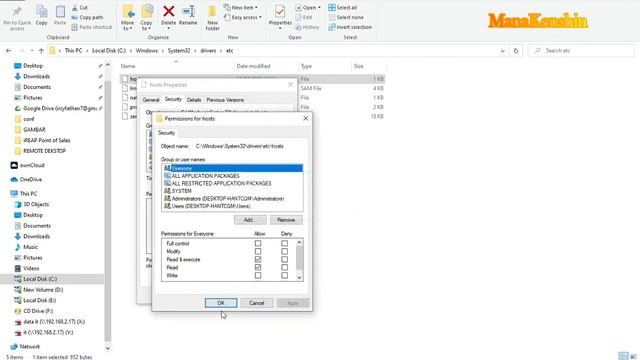Open ownCloud in navigation pane

(x=27, y=165)
